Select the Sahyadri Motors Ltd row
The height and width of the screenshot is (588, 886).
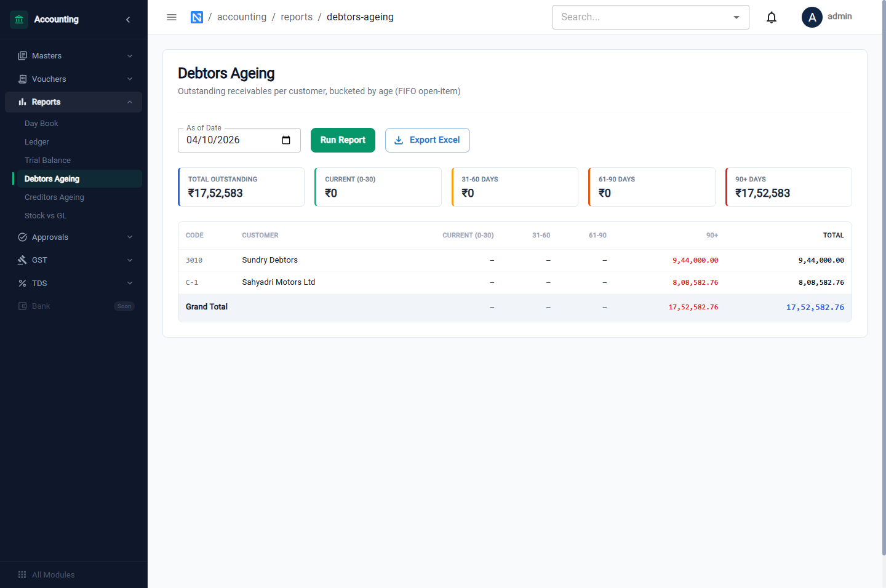click(x=515, y=282)
